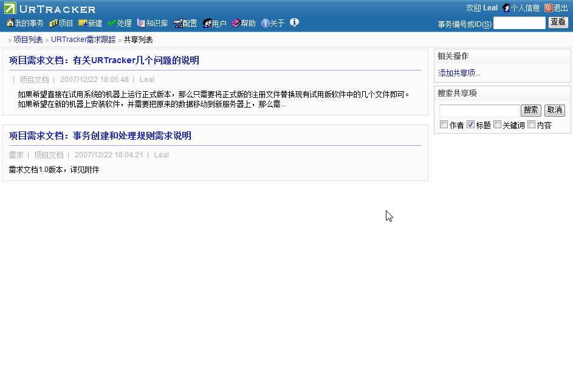Open the 项目 menu item
Image resolution: width=573 pixels, height=392 pixels.
coord(66,24)
